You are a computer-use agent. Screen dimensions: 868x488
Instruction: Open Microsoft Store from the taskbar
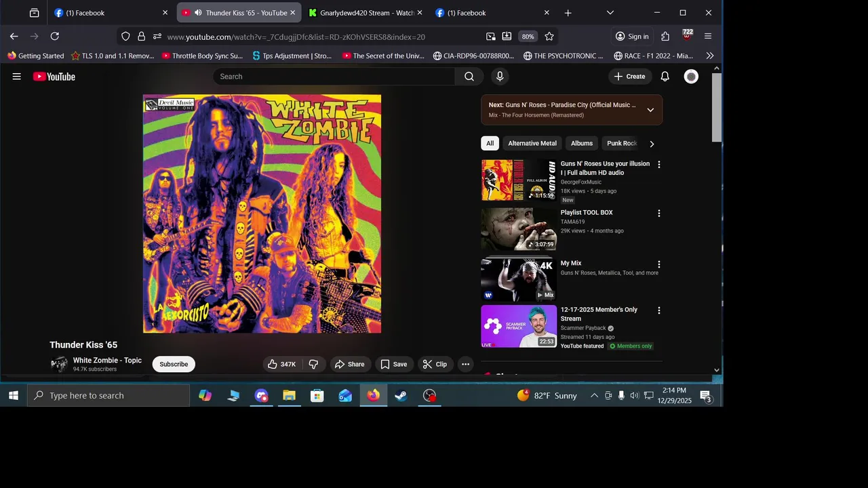pyautogui.click(x=317, y=396)
